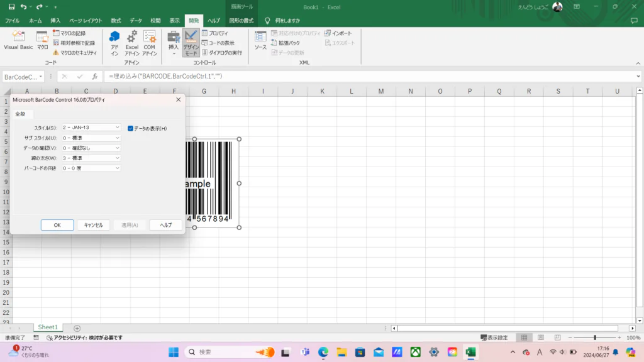Open ribbon display options icon
The width and height of the screenshot is (644, 362).
point(577,6)
